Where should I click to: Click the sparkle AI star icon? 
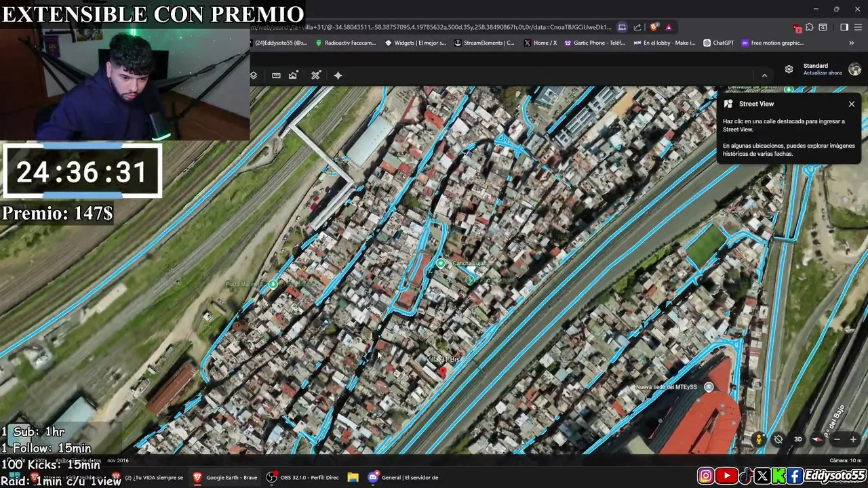338,75
